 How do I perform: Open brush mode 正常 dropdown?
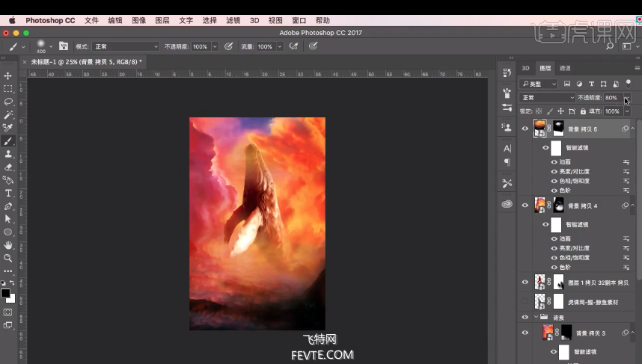click(x=126, y=46)
